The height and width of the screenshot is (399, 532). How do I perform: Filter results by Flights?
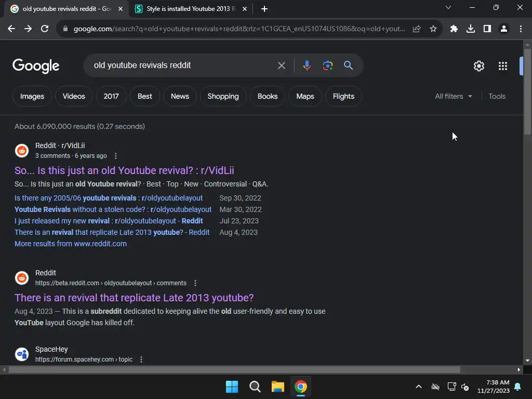pyautogui.click(x=343, y=96)
